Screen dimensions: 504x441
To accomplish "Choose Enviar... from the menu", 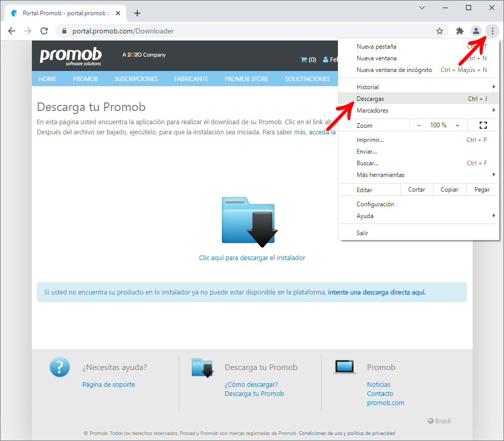I will [418, 152].
